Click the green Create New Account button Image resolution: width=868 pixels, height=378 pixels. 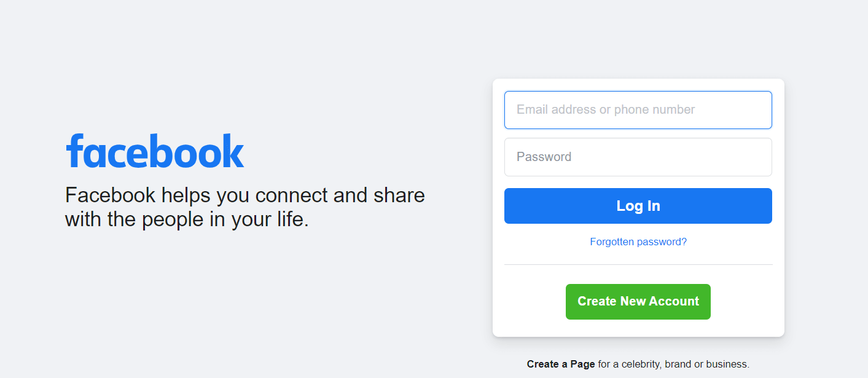click(x=638, y=302)
